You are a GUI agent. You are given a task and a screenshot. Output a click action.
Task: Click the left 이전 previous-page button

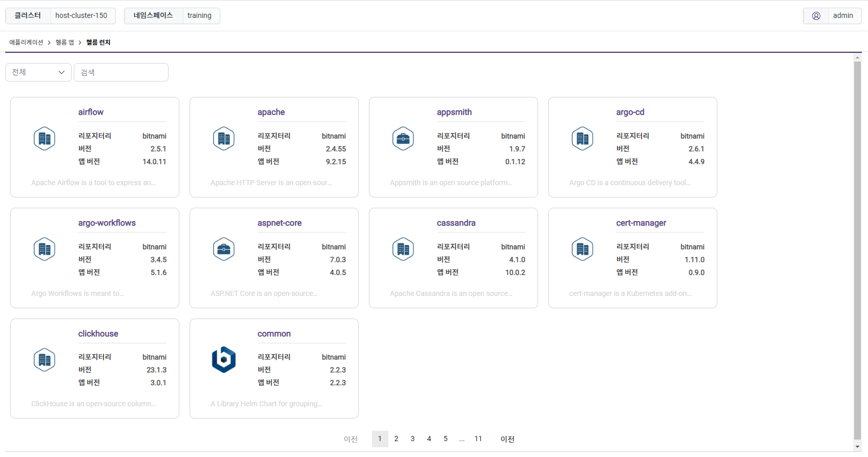pos(350,439)
